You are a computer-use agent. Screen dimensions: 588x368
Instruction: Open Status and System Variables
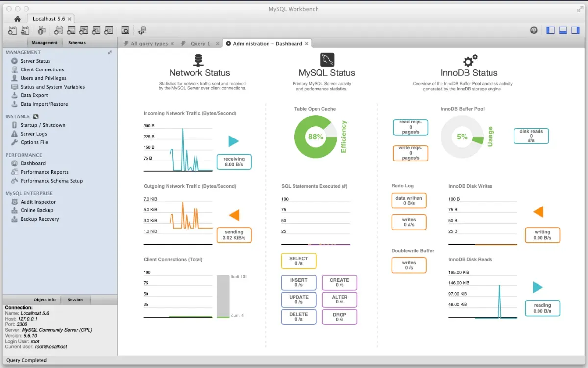click(52, 87)
